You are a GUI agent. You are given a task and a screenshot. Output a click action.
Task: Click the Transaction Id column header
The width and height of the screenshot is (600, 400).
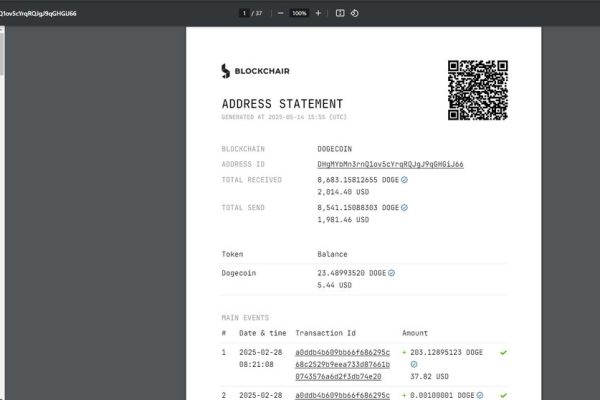point(325,333)
